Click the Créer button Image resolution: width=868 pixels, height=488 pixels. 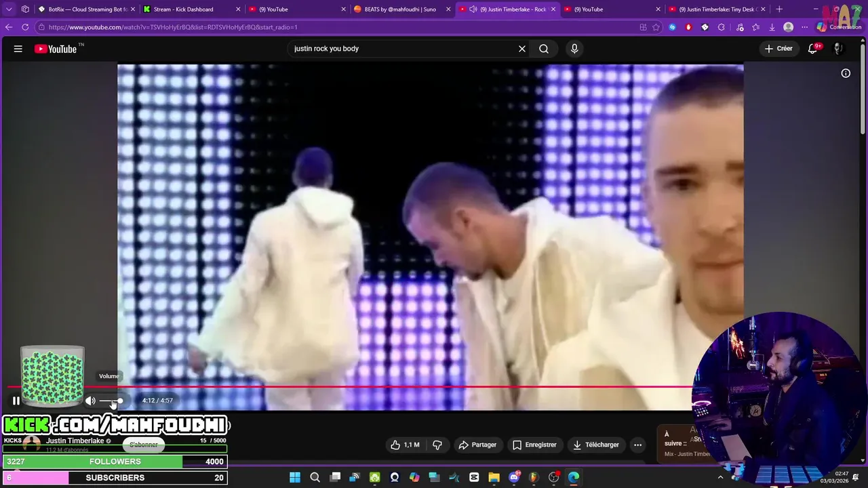(x=778, y=49)
